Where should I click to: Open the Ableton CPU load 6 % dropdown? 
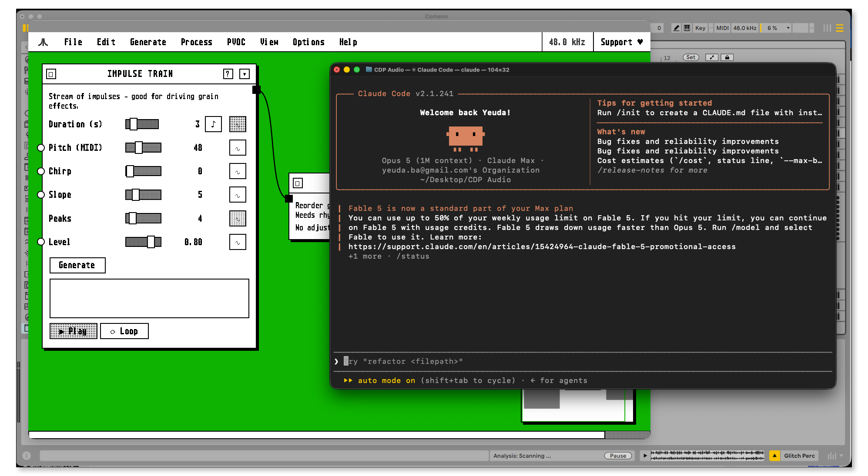coord(776,28)
